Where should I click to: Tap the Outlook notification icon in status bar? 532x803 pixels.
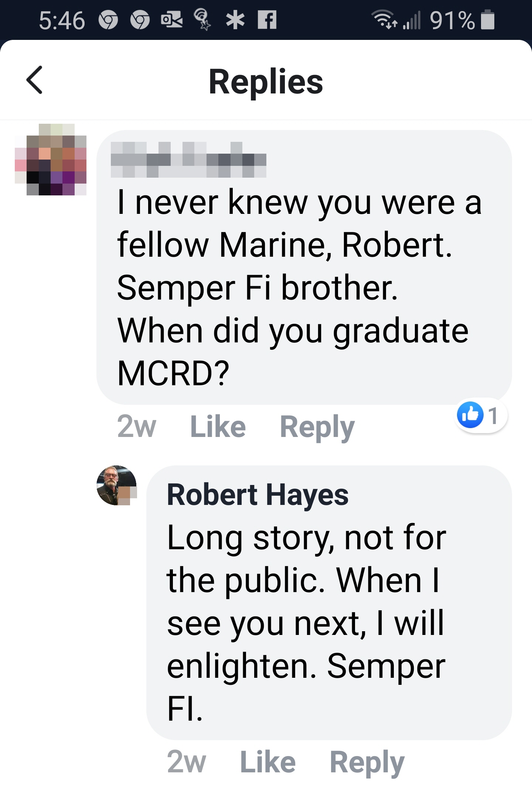click(x=171, y=20)
